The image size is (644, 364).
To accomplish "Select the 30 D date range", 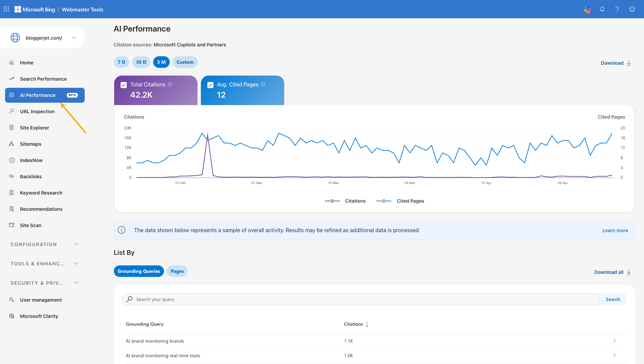I will pyautogui.click(x=141, y=62).
